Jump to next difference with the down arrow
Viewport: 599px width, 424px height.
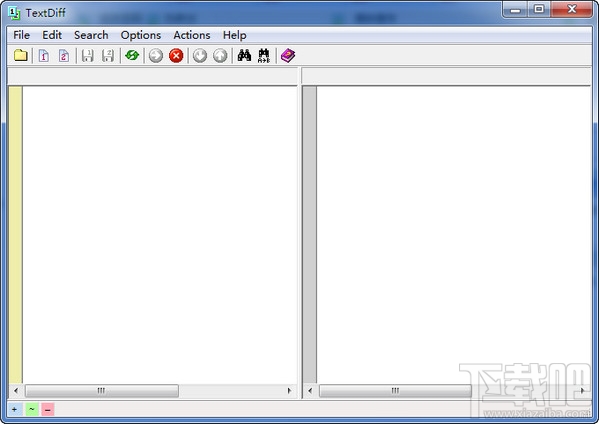pyautogui.click(x=200, y=56)
